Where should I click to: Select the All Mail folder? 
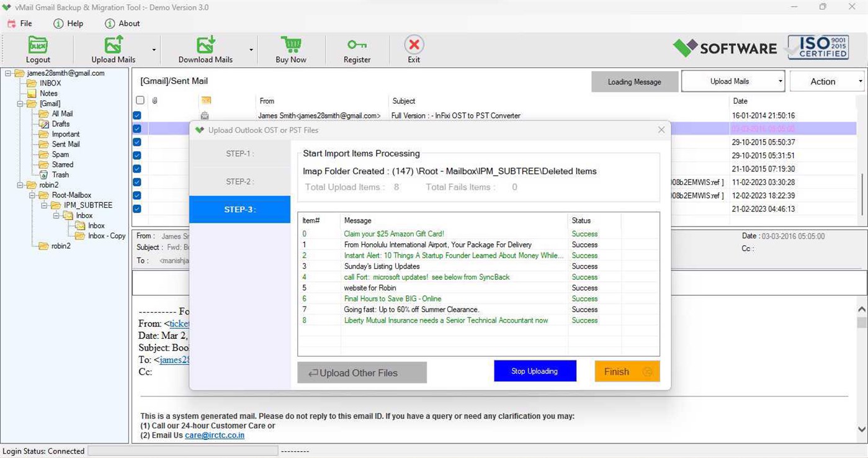coord(62,114)
